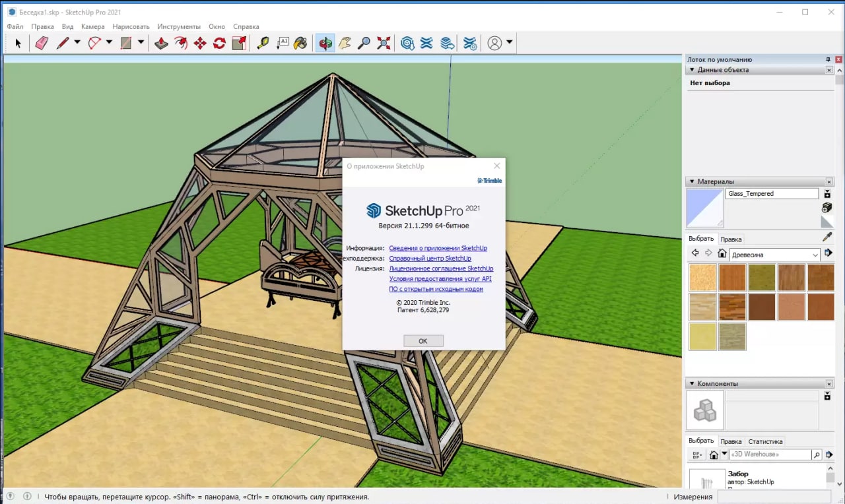This screenshot has width=845, height=504.
Task: Click the user account icon
Action: [494, 44]
